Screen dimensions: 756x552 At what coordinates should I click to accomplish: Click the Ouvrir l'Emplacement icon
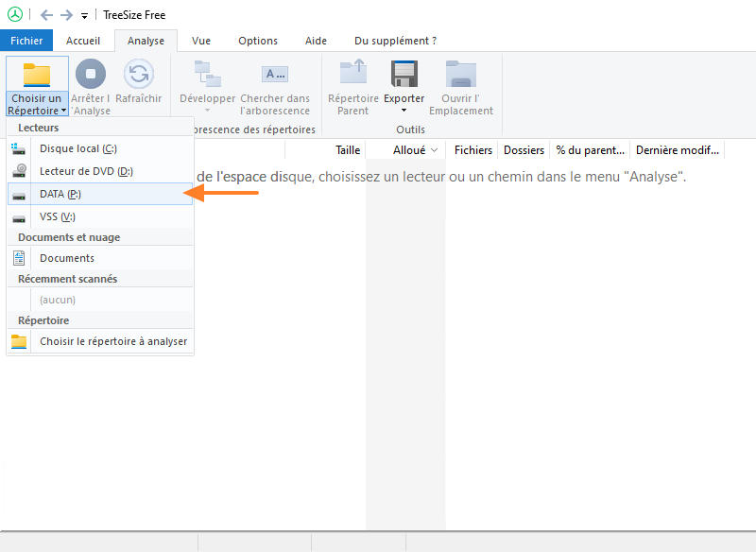pyautogui.click(x=460, y=74)
